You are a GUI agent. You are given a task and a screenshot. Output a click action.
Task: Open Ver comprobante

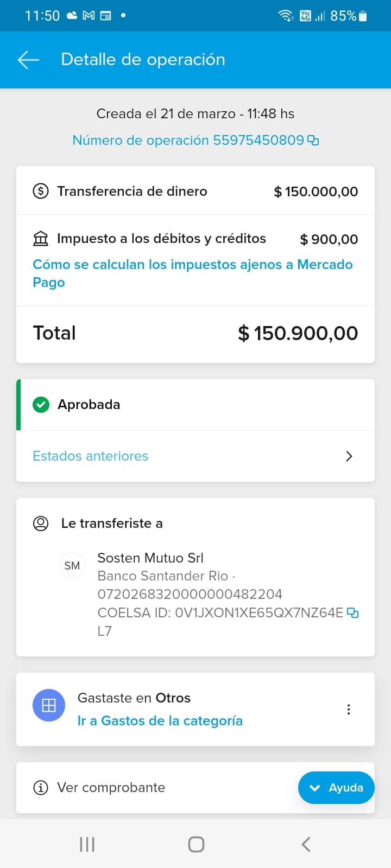[111, 788]
